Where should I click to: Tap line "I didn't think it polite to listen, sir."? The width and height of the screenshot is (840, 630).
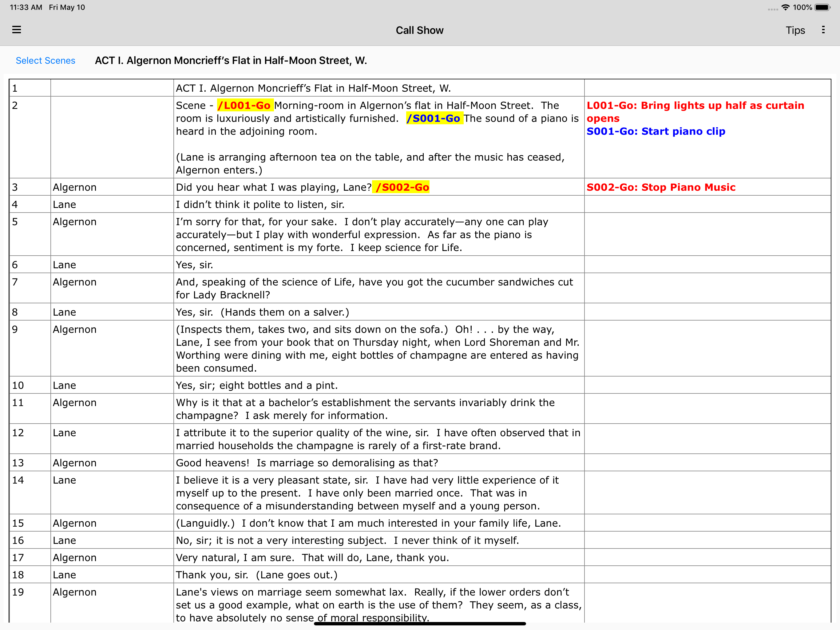[x=260, y=205]
